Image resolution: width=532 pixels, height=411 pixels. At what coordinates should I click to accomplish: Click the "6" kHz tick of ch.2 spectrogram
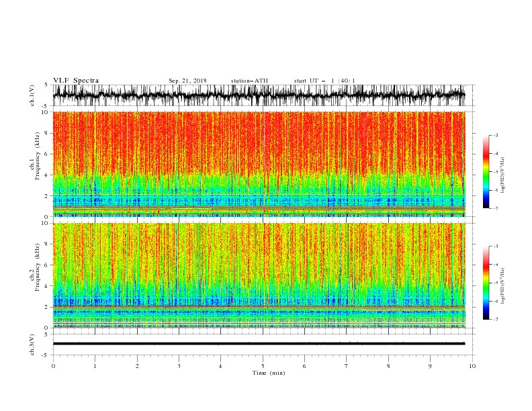[47, 265]
